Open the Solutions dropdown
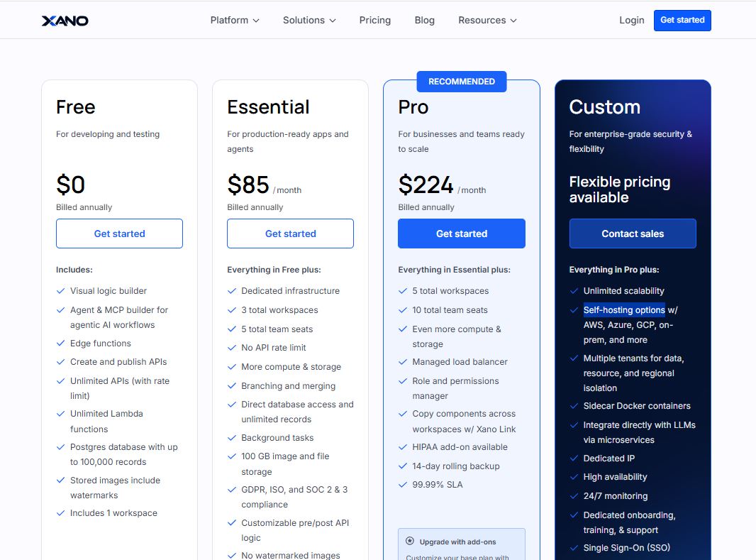 click(x=309, y=21)
